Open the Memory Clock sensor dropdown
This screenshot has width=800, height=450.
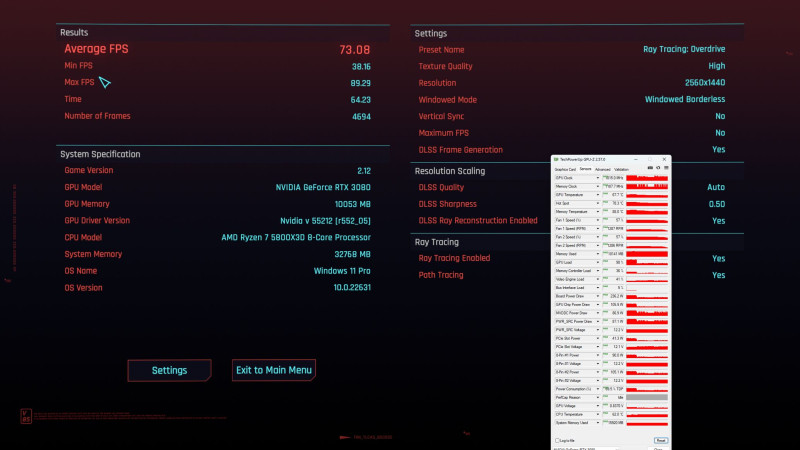coord(598,187)
